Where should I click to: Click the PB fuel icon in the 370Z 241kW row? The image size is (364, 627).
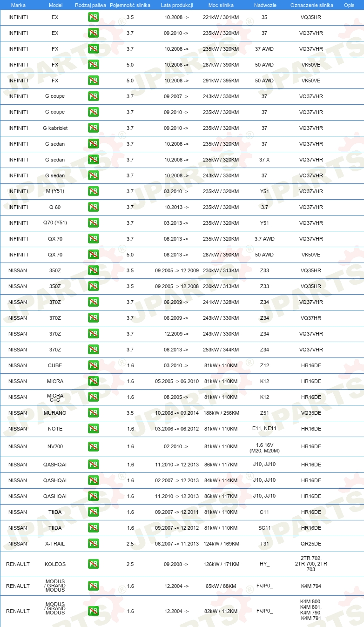(93, 302)
